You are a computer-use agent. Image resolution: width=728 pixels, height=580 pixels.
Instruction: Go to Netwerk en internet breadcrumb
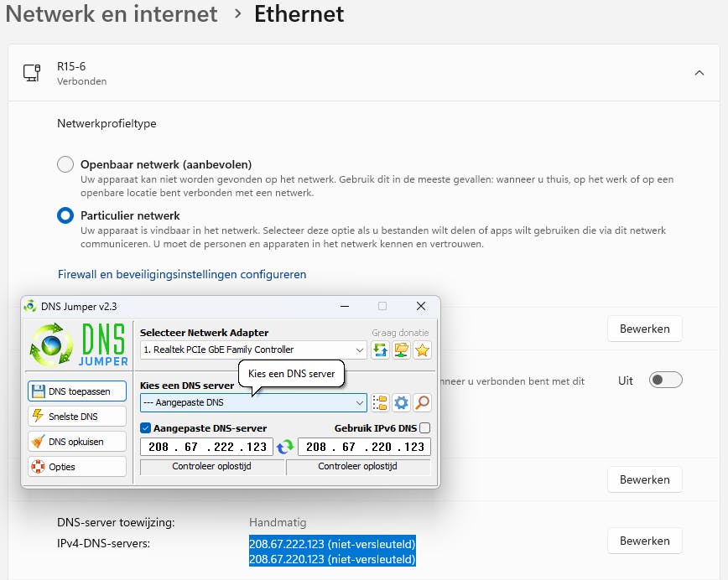tap(112, 14)
